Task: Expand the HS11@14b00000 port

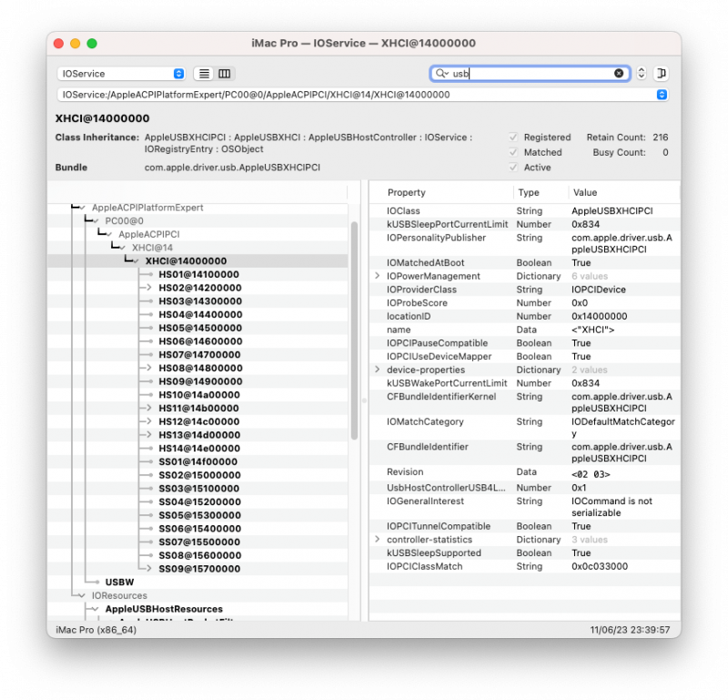Action: click(x=148, y=409)
